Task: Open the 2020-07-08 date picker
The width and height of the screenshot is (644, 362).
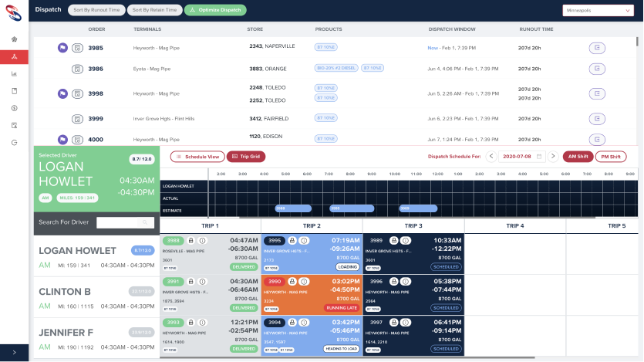Action: point(522,157)
